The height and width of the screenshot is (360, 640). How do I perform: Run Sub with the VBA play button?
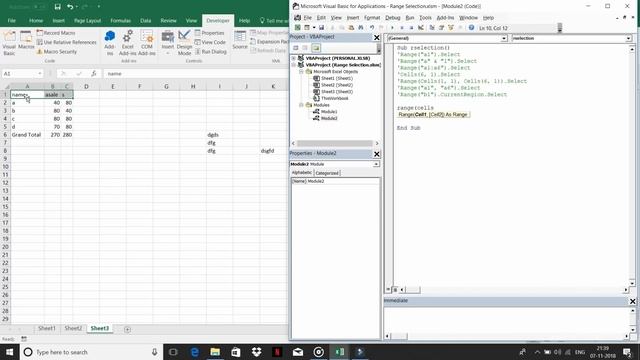(392, 27)
